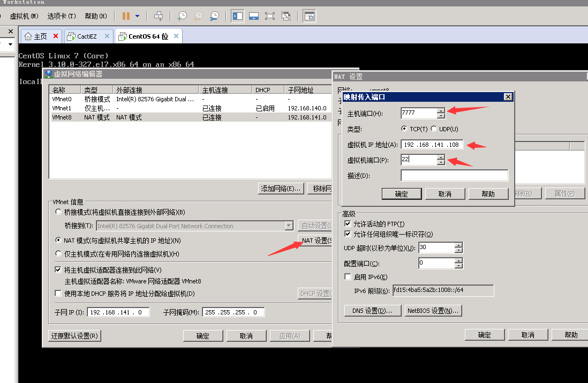Switch to the CactiEZ tab
The width and height of the screenshot is (588, 383).
coord(86,36)
